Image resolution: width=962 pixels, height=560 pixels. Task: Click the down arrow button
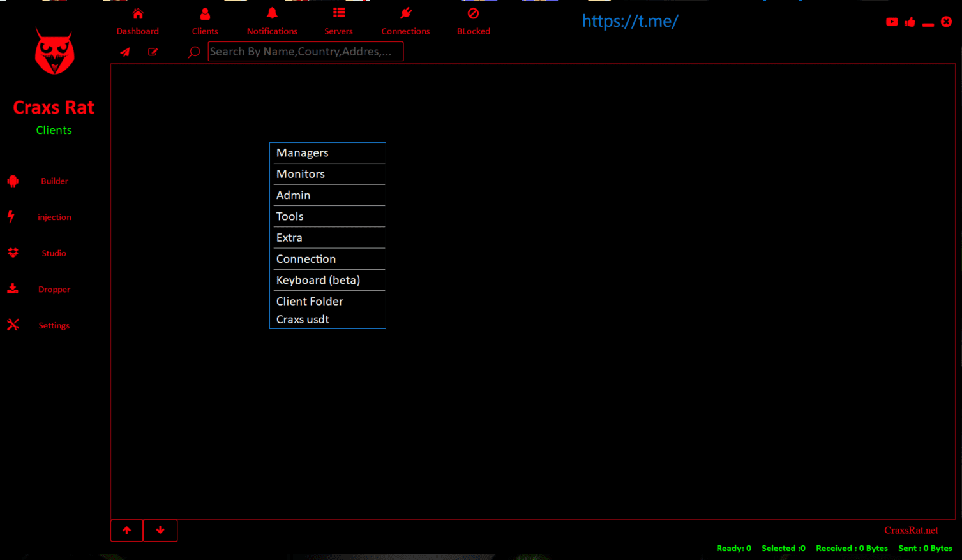pyautogui.click(x=160, y=531)
